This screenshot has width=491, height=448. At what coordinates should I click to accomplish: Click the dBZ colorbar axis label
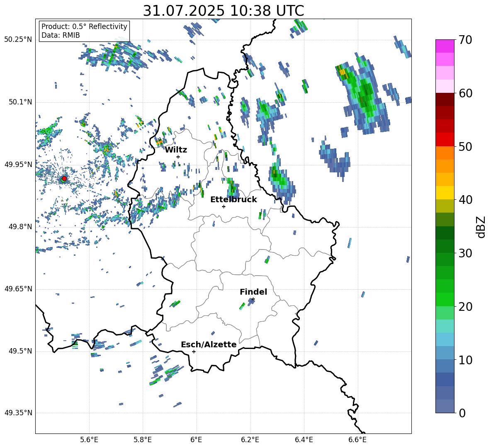coord(481,227)
